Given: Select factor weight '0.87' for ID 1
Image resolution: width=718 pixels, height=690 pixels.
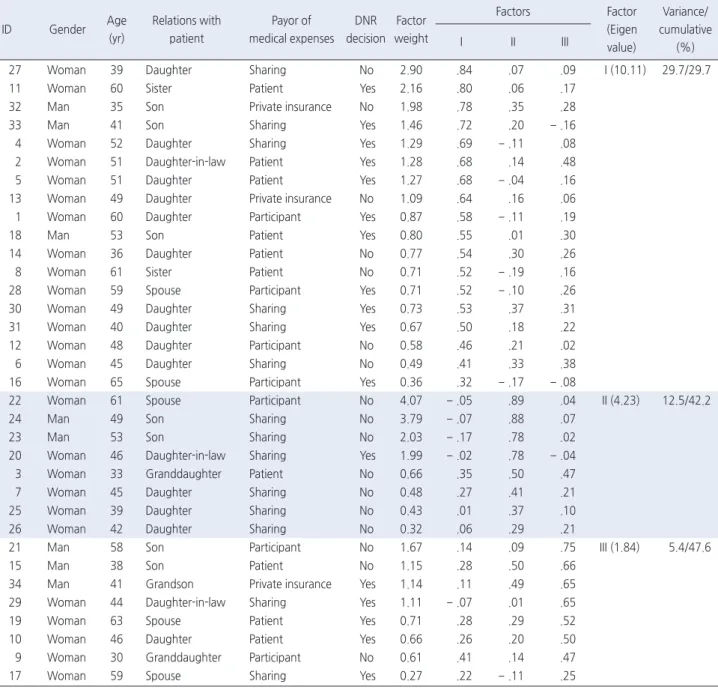Looking at the screenshot, I should point(411,217).
